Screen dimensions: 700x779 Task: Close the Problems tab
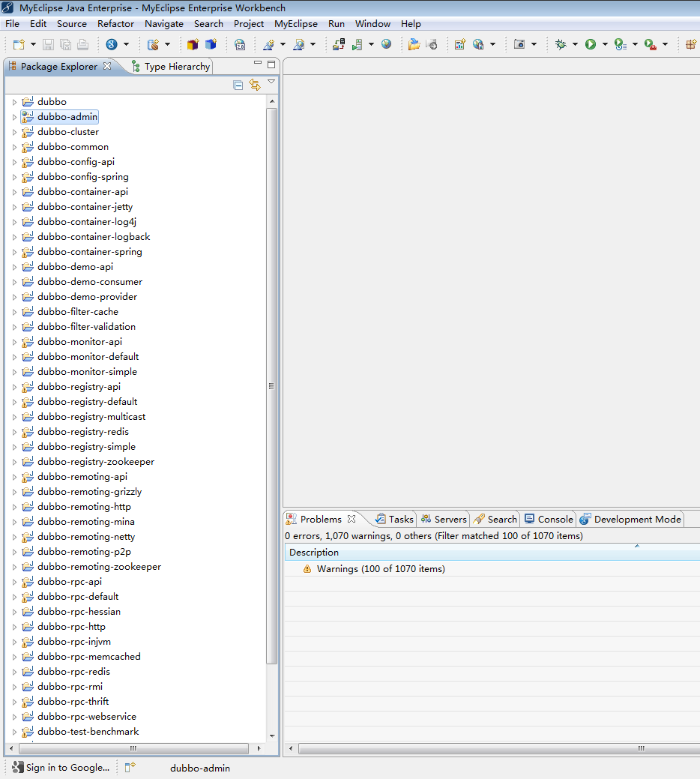pos(351,519)
